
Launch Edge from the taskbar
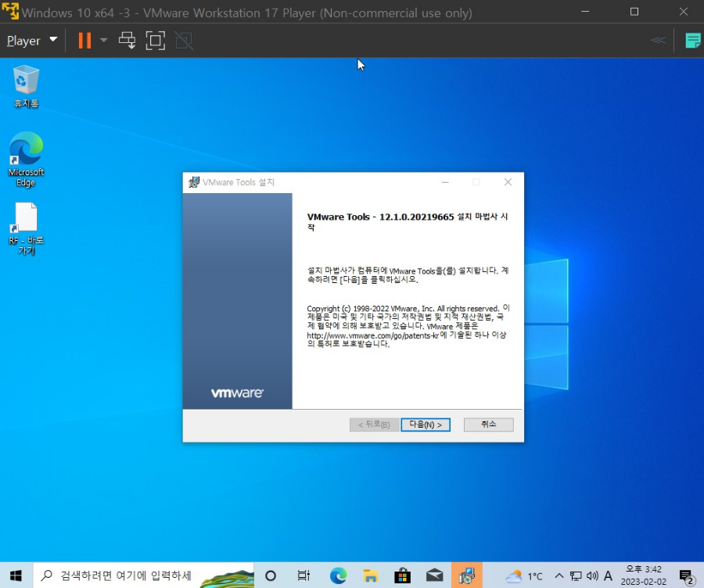(338, 575)
